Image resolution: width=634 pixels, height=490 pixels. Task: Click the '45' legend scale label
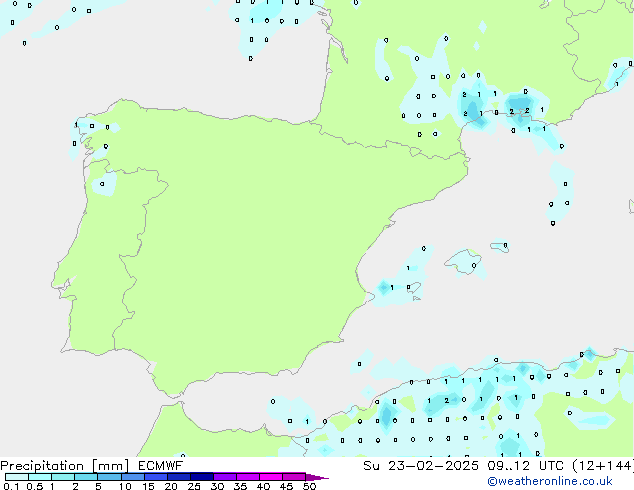tap(286, 486)
